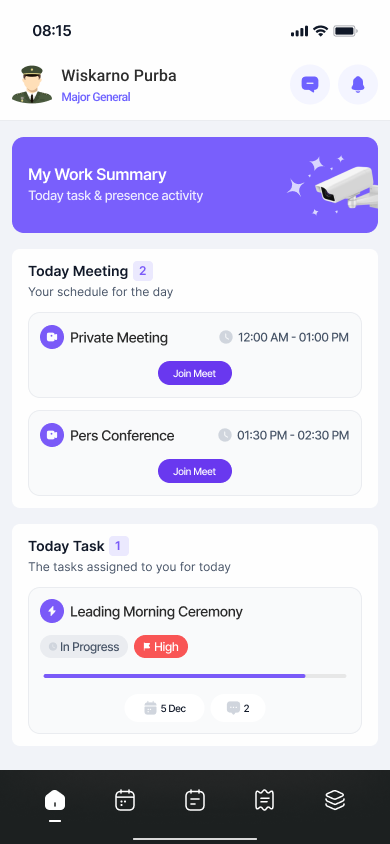390x844 pixels.
Task: Open the task comments chip showing 2
Action: [x=238, y=708]
